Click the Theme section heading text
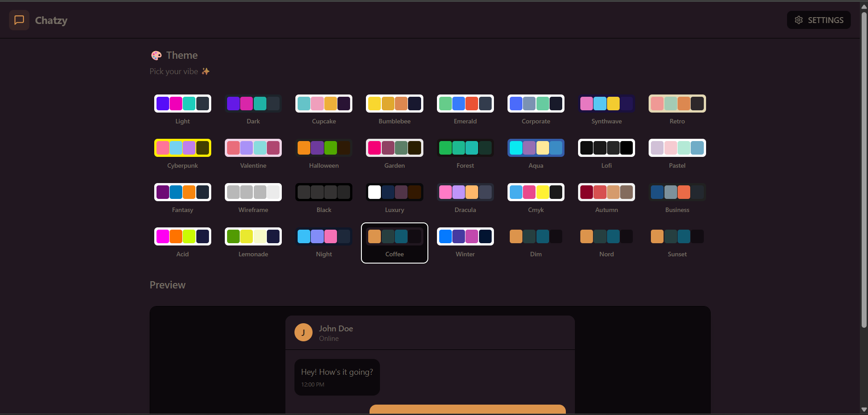Viewport: 868px width, 415px height. [182, 55]
